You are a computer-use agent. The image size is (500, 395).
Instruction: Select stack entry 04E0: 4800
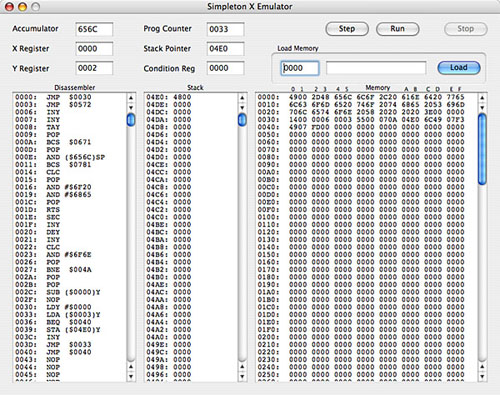click(x=169, y=97)
